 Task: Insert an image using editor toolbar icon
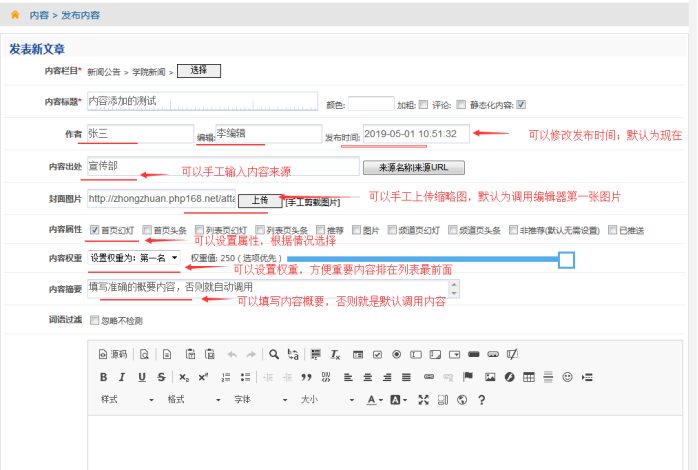pos(489,377)
